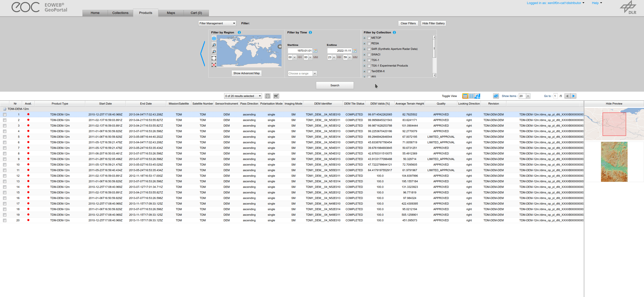Click the zoom-in magnifier map tool
Screen dimensions: 644x297
(214, 45)
